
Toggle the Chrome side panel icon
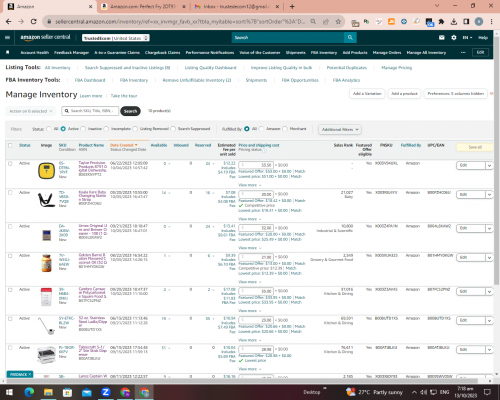pos(466,22)
